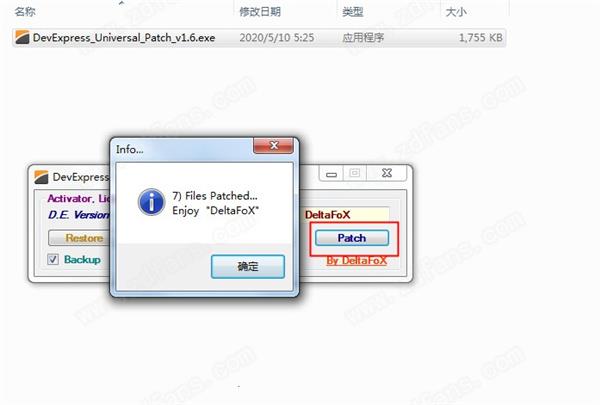Image resolution: width=600 pixels, height=405 pixels.
Task: Select DevExpress_Universal_Patch_v1.6.exe file icon
Action: coord(22,38)
